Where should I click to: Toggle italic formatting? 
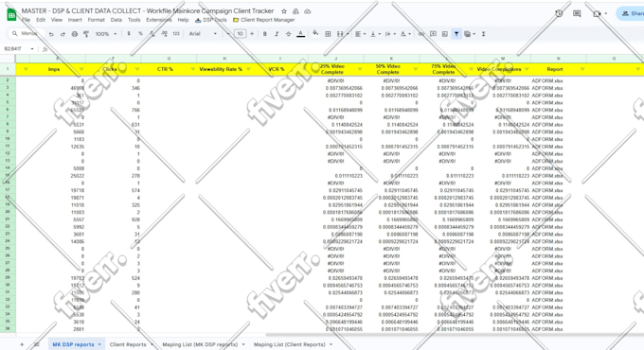[277, 34]
